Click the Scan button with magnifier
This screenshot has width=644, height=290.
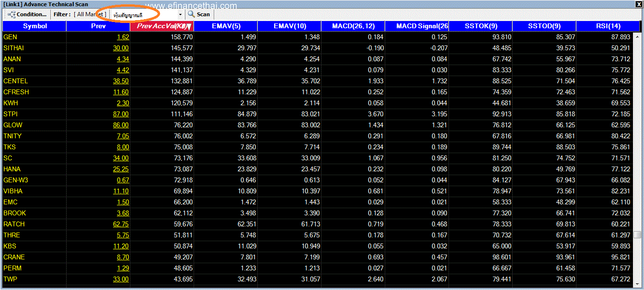coord(199,14)
